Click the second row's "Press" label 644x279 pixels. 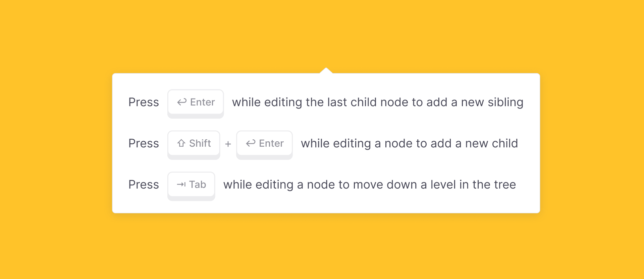pyautogui.click(x=144, y=143)
